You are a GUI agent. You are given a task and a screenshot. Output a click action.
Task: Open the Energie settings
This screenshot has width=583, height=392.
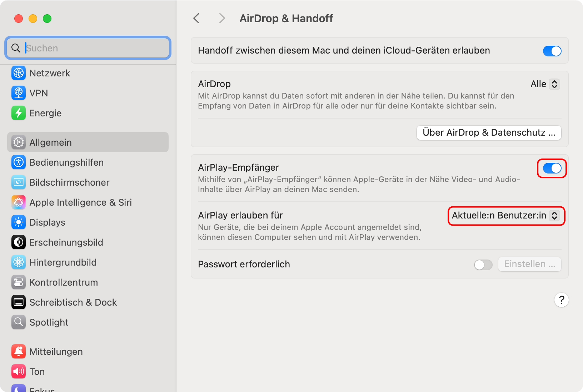[88, 113]
